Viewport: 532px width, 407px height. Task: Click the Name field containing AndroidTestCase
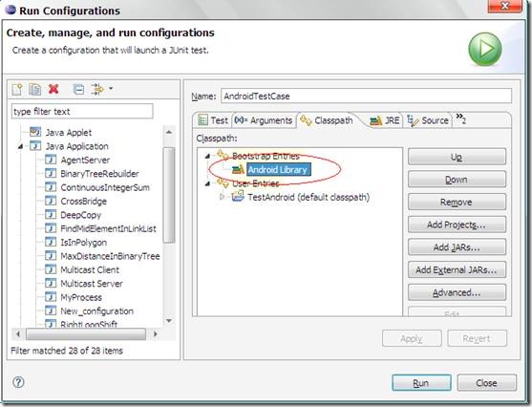(366, 96)
